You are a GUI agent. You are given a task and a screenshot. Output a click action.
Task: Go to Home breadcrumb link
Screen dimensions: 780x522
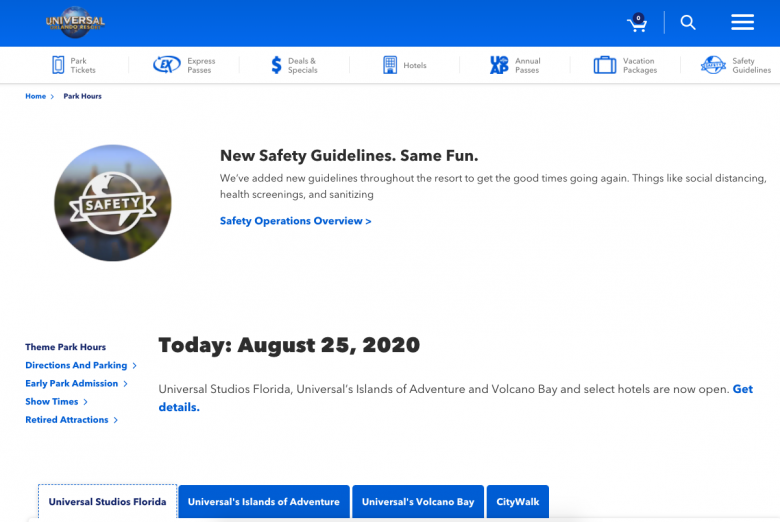pyautogui.click(x=35, y=96)
